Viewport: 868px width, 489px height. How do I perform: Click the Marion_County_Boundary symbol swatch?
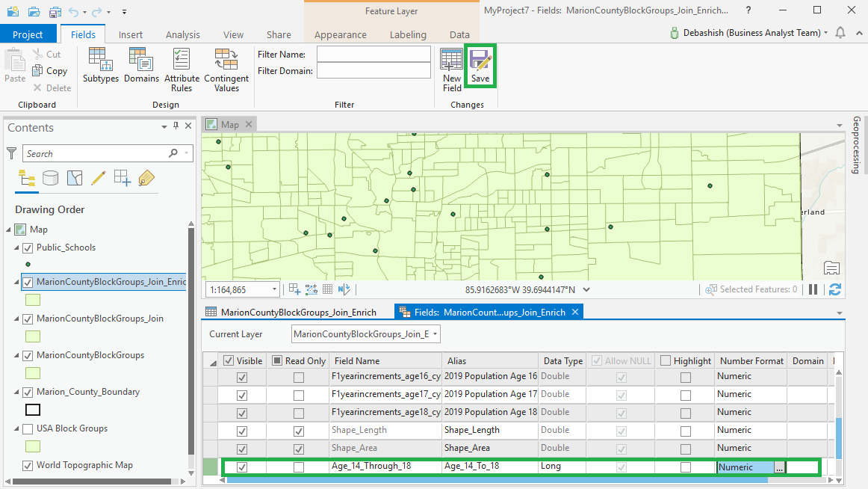(x=33, y=410)
